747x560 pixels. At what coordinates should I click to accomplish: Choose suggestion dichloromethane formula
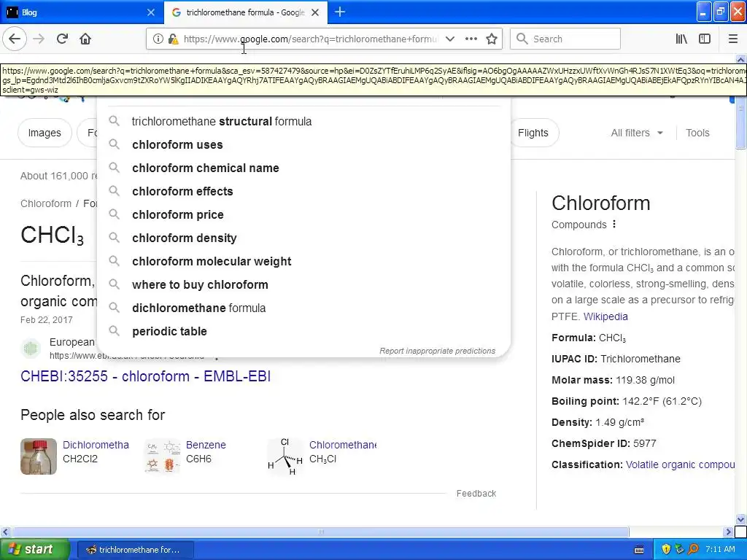pos(303,308)
